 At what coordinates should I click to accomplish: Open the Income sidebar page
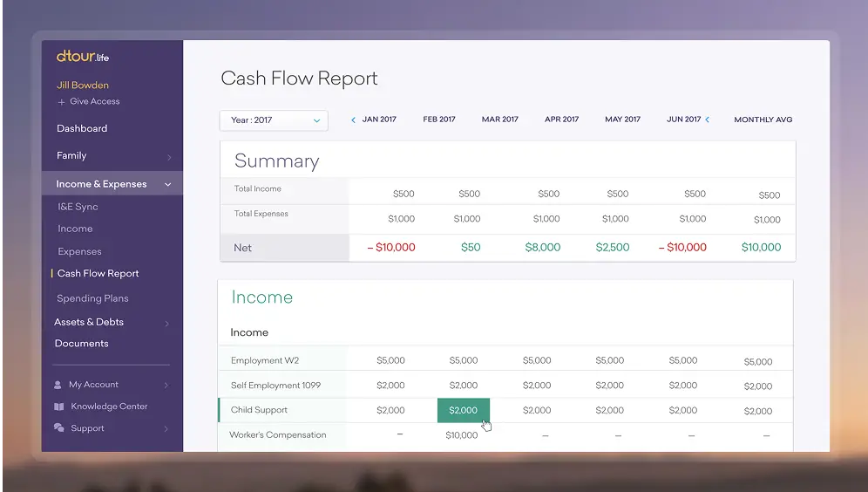75,229
